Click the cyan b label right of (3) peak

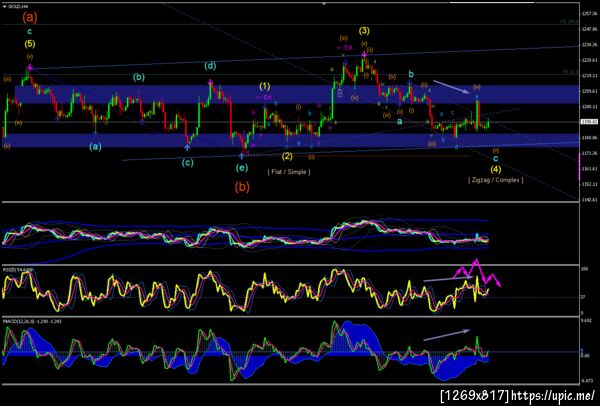(x=411, y=73)
